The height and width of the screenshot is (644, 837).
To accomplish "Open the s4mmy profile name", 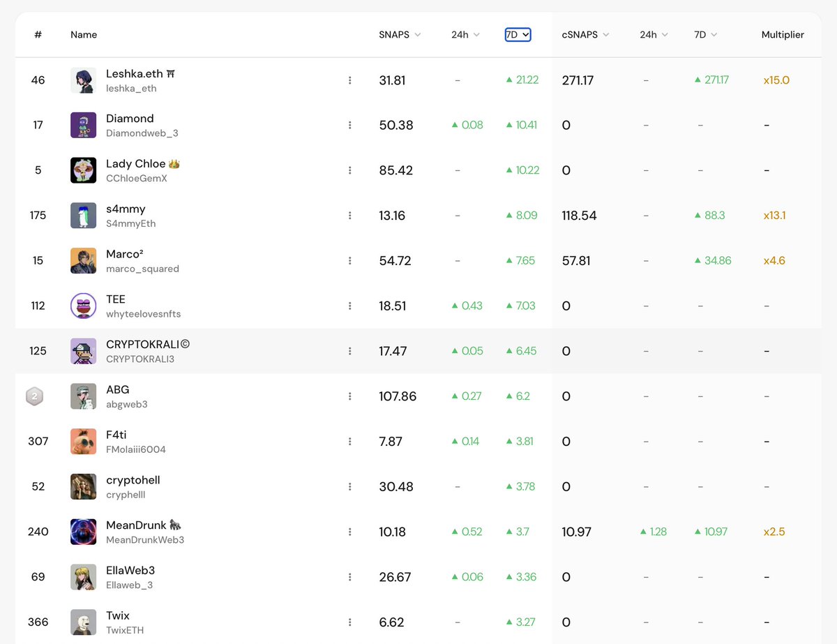I will click(x=126, y=209).
